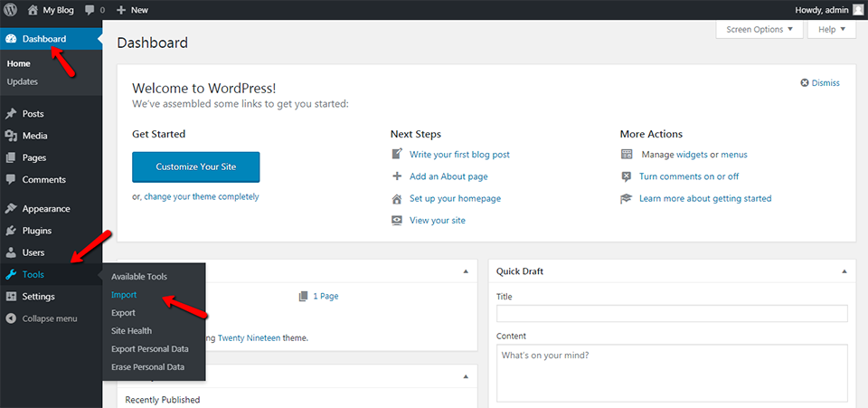
Task: Click the Appearance paintbrush icon
Action: 11,209
